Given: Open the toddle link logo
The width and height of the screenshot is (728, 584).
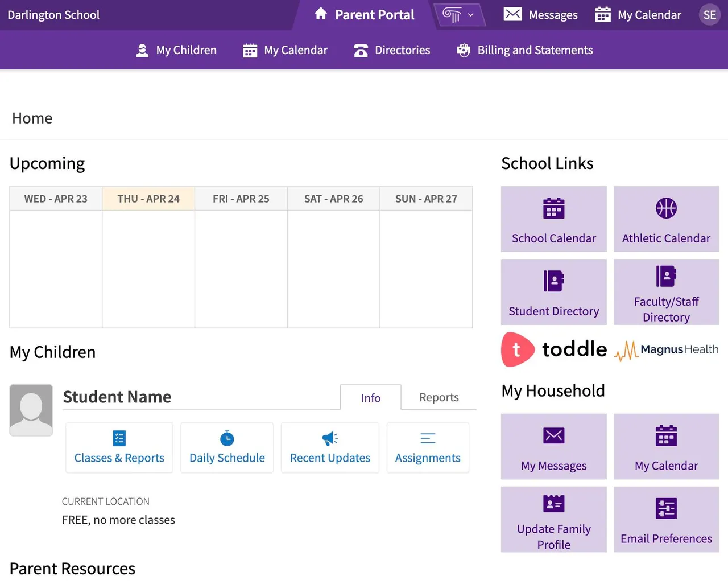Looking at the screenshot, I should pyautogui.click(x=554, y=349).
